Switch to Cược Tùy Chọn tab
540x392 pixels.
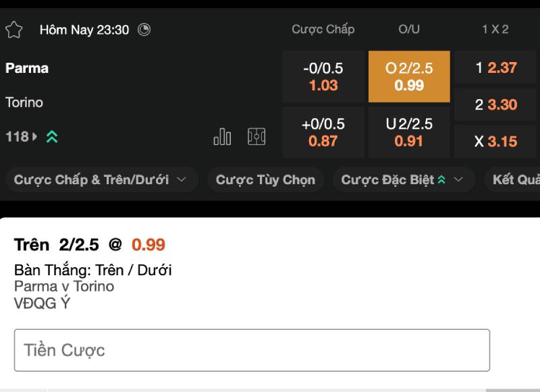pyautogui.click(x=265, y=180)
